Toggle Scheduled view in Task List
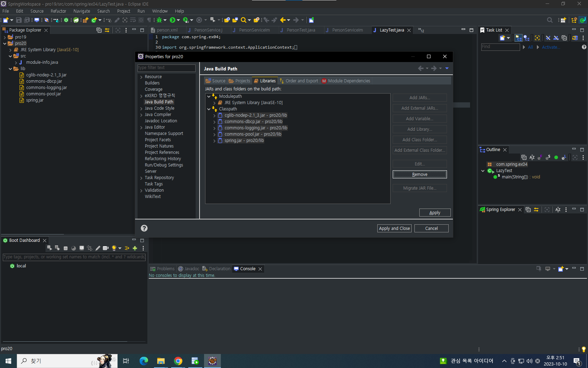 pyautogui.click(x=526, y=38)
